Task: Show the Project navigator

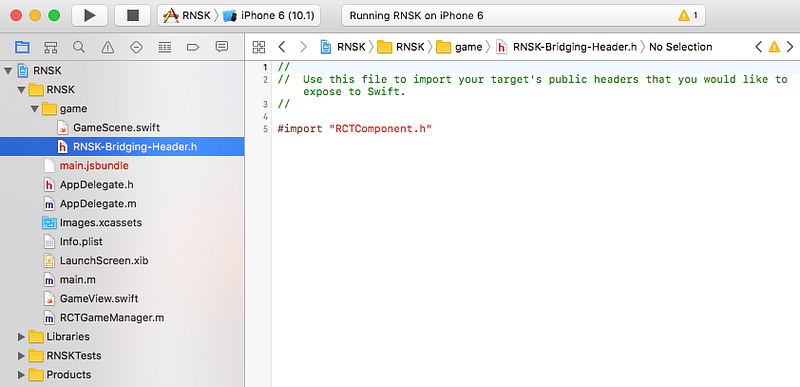Action: pyautogui.click(x=22, y=47)
